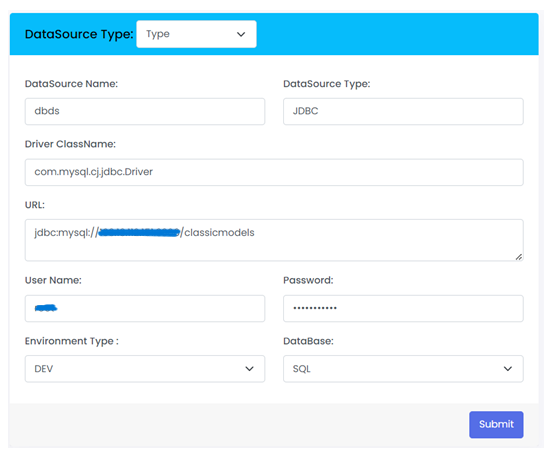This screenshot has height=457, width=551.
Task: Focus the Password field
Action: [403, 308]
